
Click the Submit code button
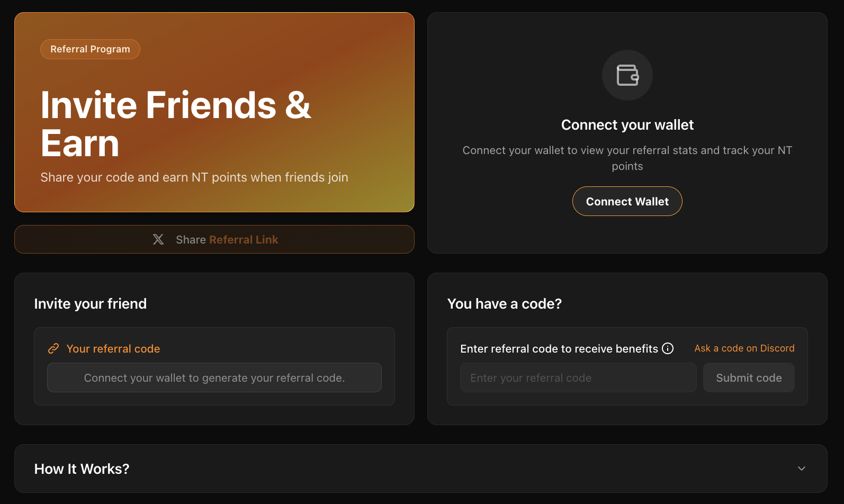coord(749,378)
